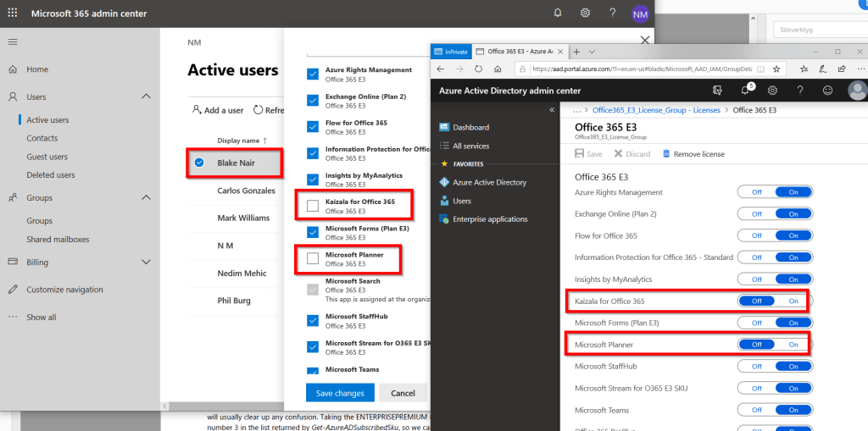Share this page icon in Edge
The image size is (868, 431).
pyautogui.click(x=842, y=69)
